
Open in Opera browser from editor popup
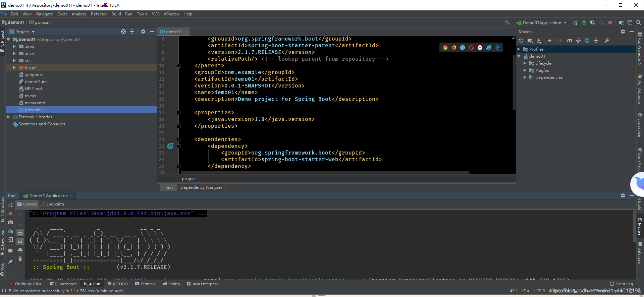coord(471,48)
